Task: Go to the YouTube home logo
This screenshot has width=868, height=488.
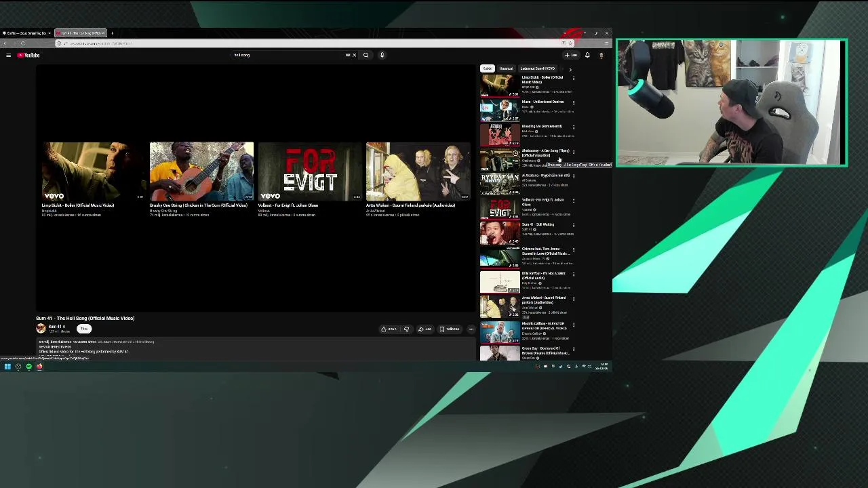Action: [x=28, y=55]
